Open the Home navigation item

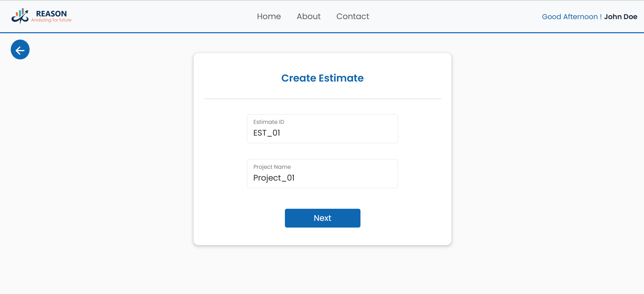(x=269, y=16)
